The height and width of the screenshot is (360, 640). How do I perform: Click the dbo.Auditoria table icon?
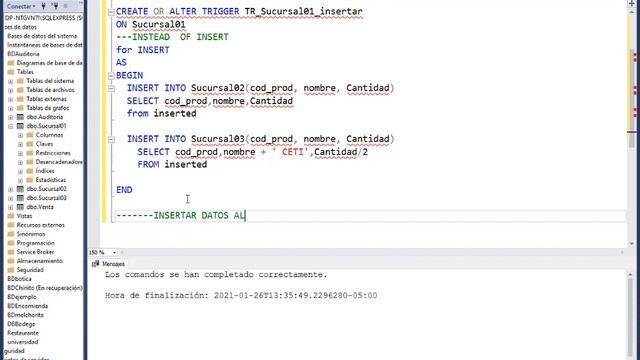[x=20, y=117]
